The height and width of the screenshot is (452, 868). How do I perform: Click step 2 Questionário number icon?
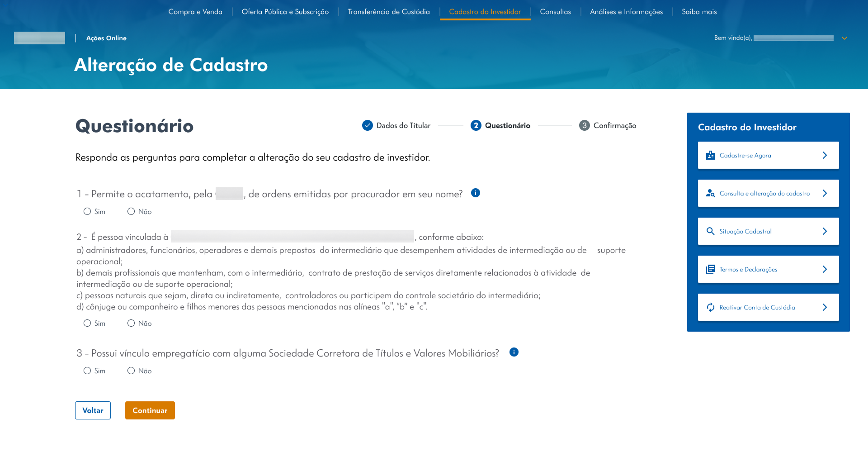[476, 125]
